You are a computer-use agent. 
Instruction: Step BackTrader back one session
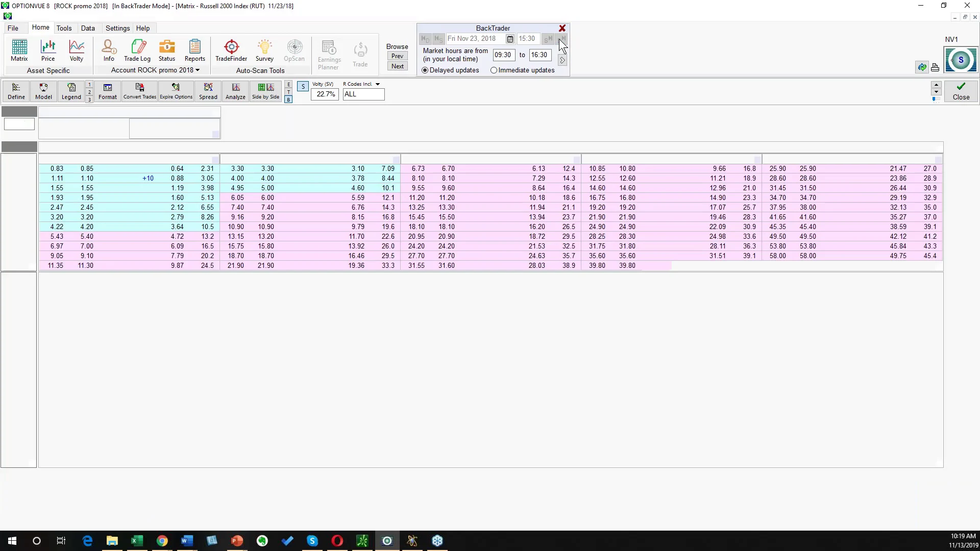click(438, 39)
